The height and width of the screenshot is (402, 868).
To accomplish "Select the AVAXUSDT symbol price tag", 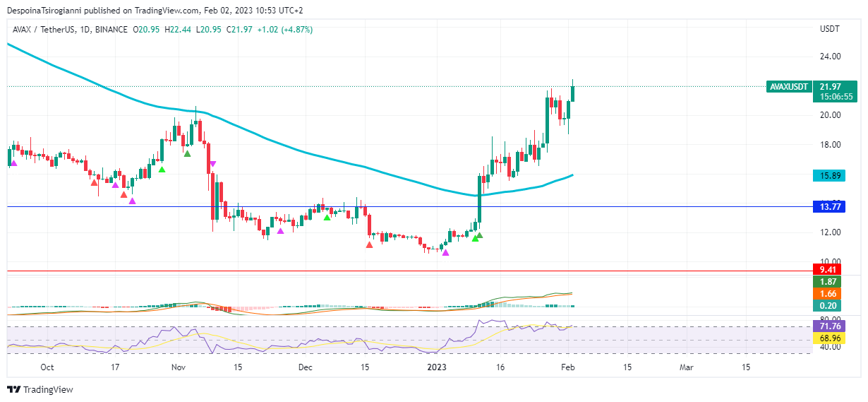I will (789, 86).
